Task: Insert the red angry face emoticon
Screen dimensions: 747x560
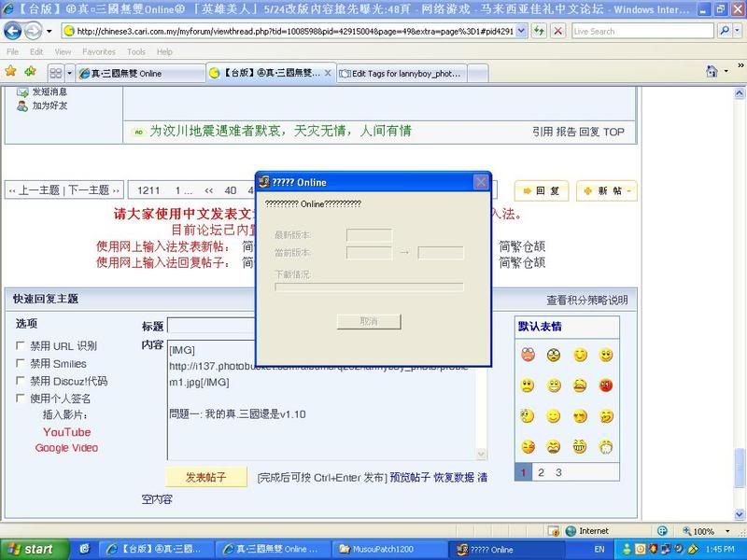Action: click(x=606, y=385)
